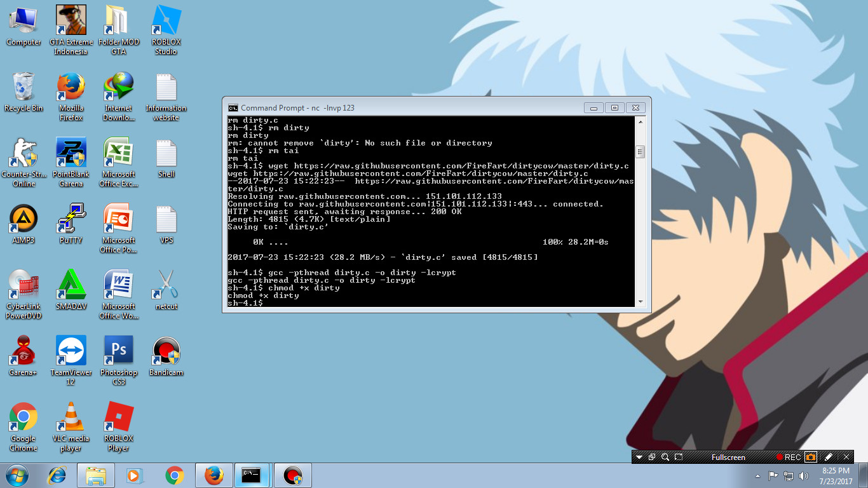The width and height of the screenshot is (868, 488).
Task: Launch PointBlank Garena shortcut
Action: click(71, 162)
